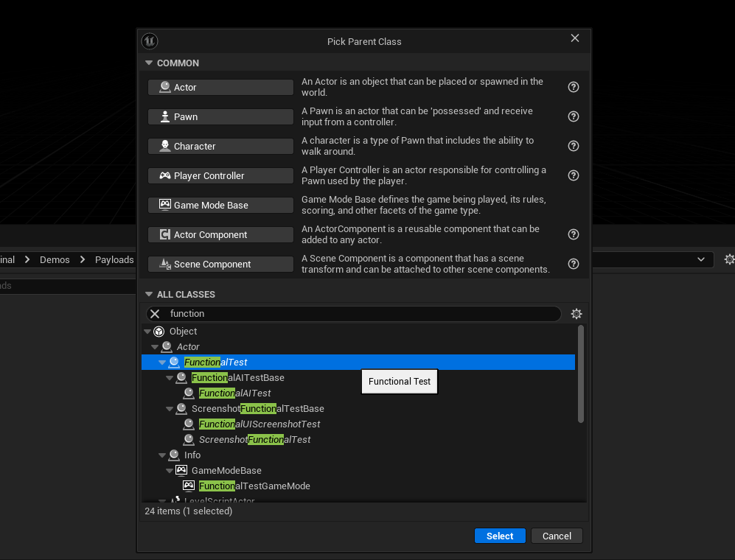Screen dimensions: 735x560
Task: Collapse the ALL CLASSES section
Action: pyautogui.click(x=149, y=295)
